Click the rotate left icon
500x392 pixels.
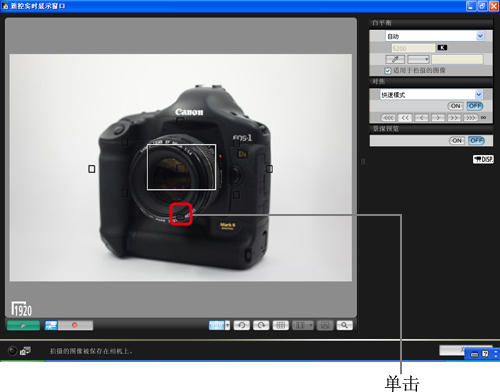[x=241, y=325]
